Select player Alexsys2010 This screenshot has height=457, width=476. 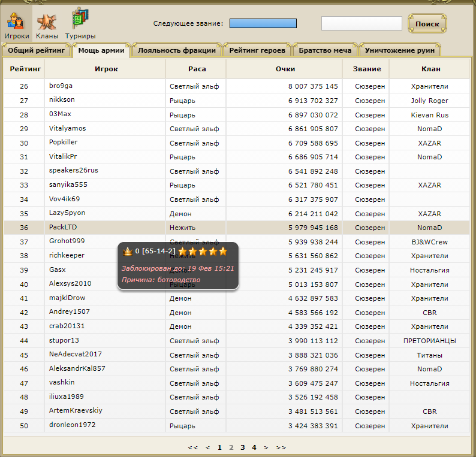click(70, 283)
